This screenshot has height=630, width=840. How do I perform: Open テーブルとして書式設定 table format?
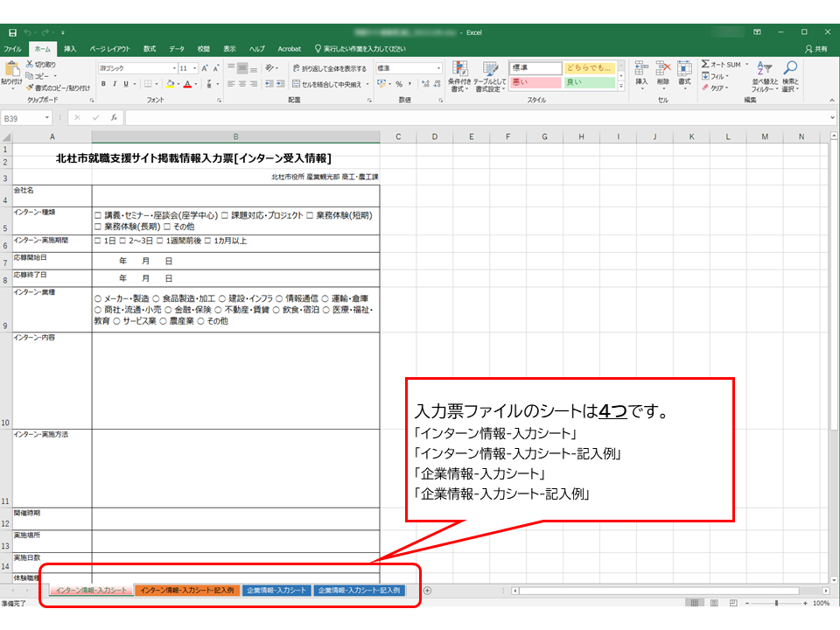(490, 76)
